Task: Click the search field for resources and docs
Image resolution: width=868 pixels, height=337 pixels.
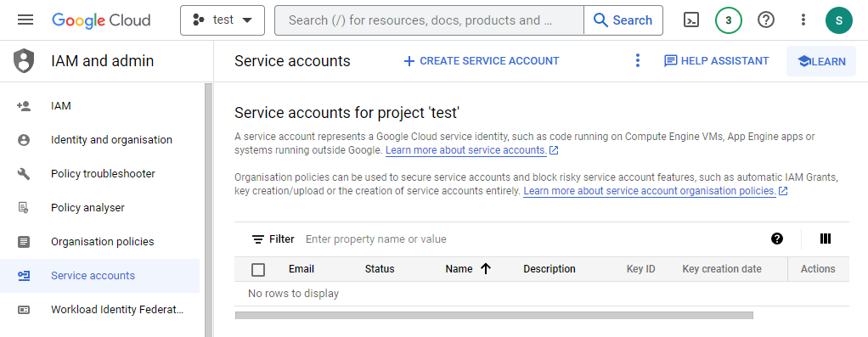Action: (x=429, y=20)
